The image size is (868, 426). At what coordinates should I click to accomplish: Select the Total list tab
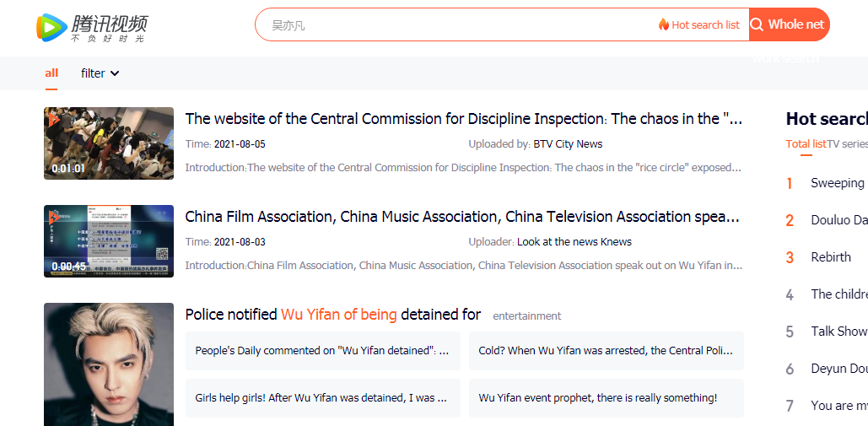[806, 143]
